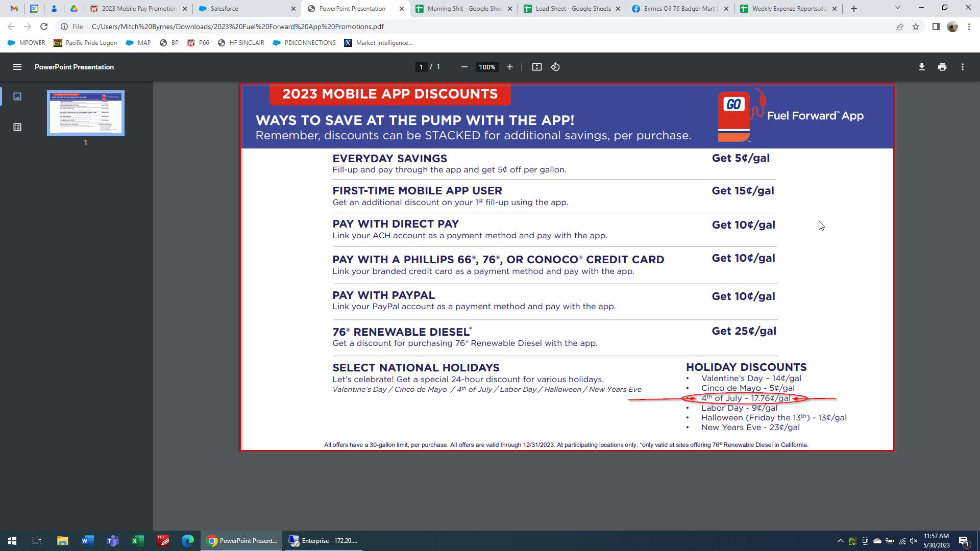Open Pacific Pride Logon bookmark

(85, 43)
